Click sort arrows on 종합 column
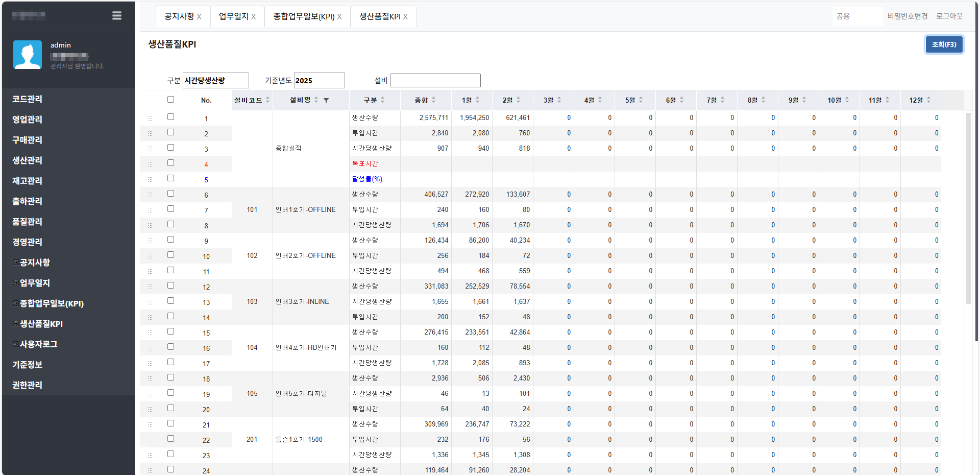Screen dimensions: 980x475 point(433,100)
